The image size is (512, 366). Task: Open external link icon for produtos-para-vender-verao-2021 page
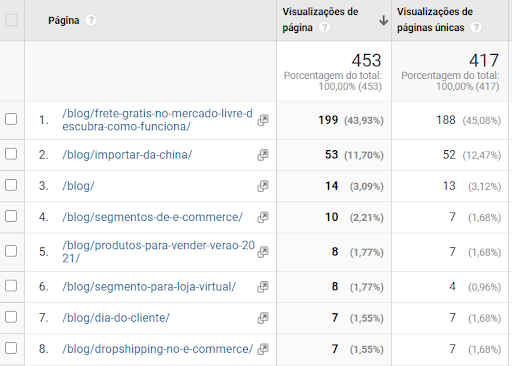click(x=263, y=252)
